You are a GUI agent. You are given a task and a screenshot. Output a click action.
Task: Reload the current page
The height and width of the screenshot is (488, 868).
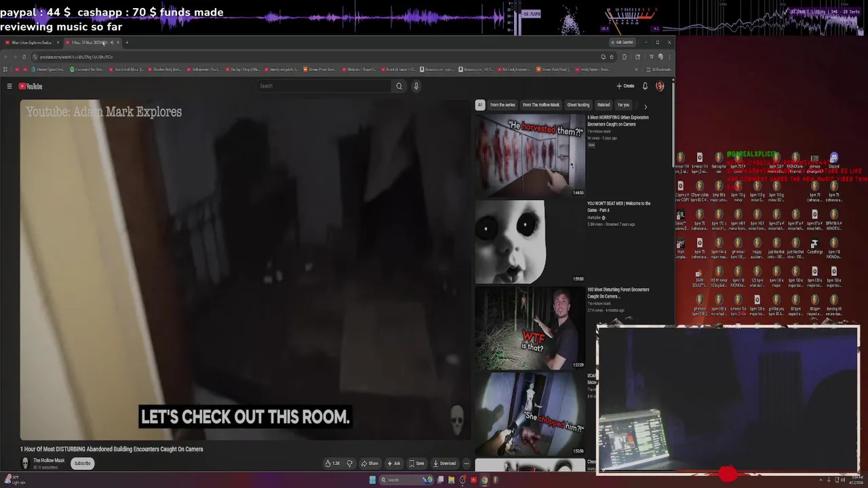pos(24,57)
